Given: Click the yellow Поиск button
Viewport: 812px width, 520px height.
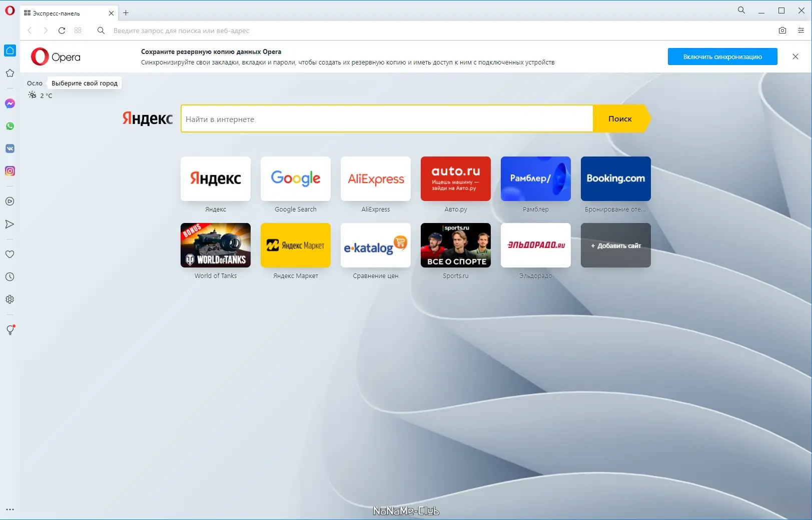Looking at the screenshot, I should [621, 119].
